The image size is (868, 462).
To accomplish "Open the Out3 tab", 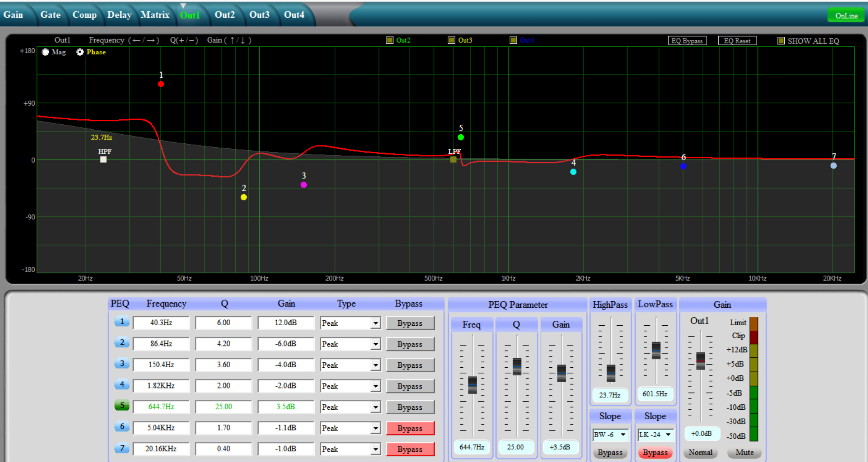I will tap(259, 15).
